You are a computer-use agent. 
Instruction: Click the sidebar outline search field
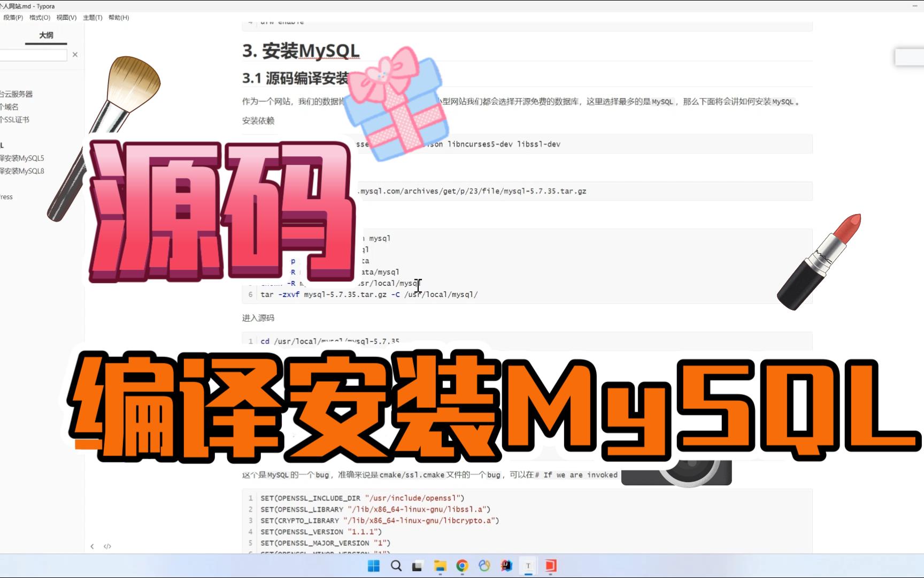coord(33,55)
